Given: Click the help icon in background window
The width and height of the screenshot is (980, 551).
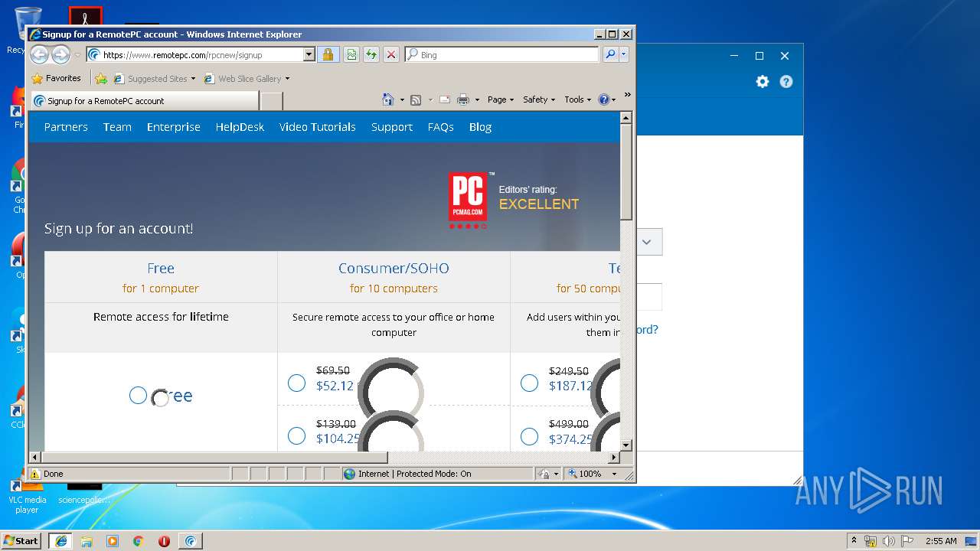Looking at the screenshot, I should (x=786, y=81).
